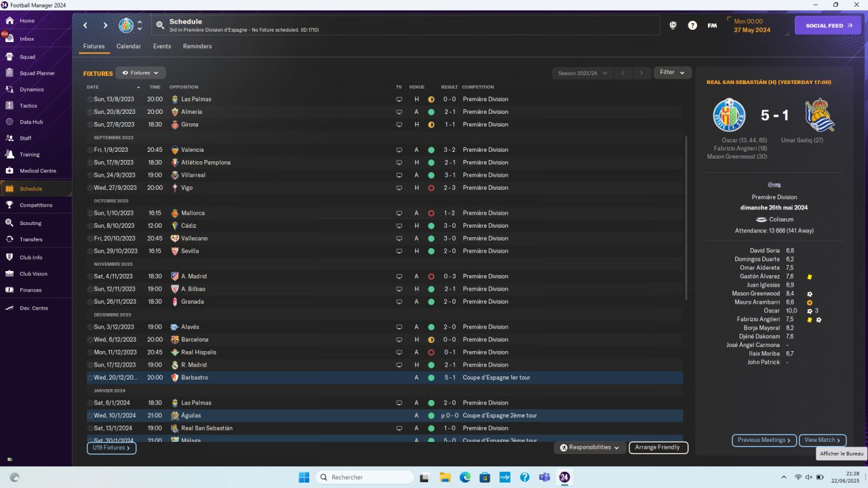Click the Las Palmas crest on 13/8/2023
The image size is (868, 488).
tap(175, 100)
